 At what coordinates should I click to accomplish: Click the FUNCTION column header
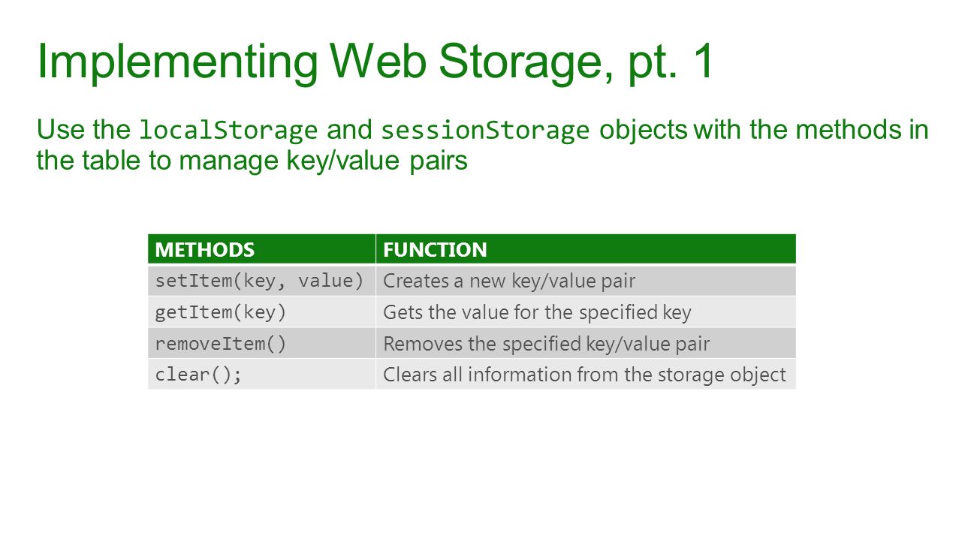pos(586,249)
